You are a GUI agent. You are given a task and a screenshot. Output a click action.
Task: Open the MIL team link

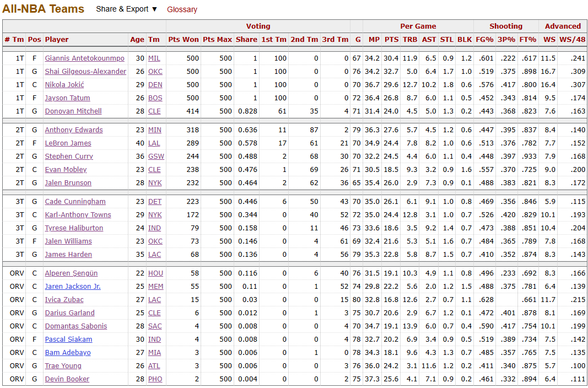point(154,58)
